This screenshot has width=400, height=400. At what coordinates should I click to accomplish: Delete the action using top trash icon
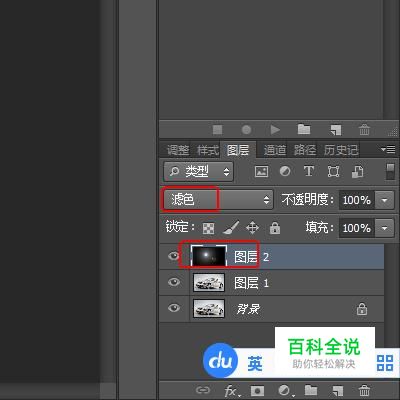coord(364,129)
